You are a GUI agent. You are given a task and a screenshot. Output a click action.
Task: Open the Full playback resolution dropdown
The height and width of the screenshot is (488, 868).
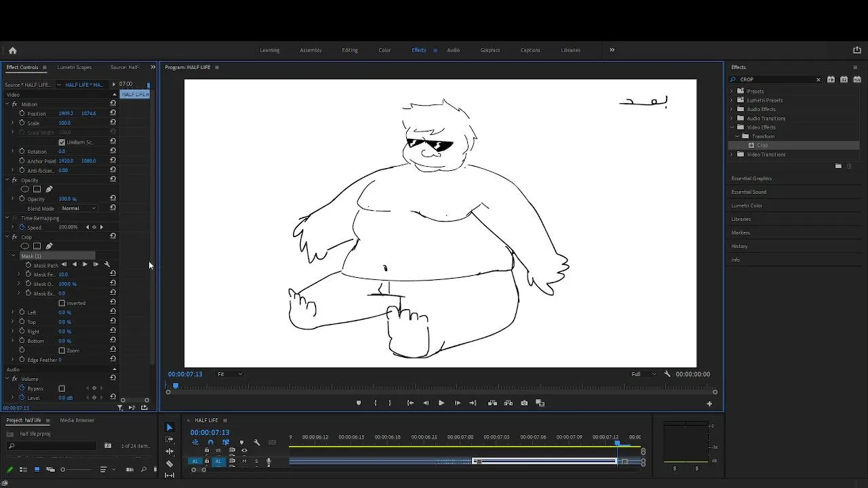[x=644, y=374]
